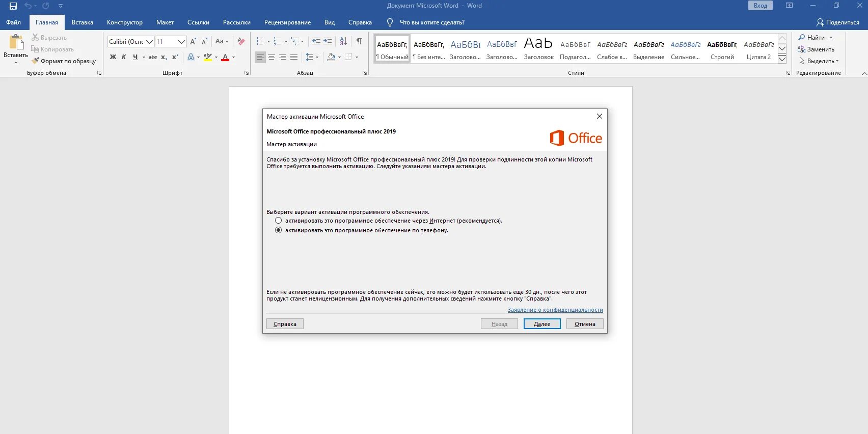Expand the styles gallery More arrow
The height and width of the screenshot is (434, 868).
tap(782, 60)
